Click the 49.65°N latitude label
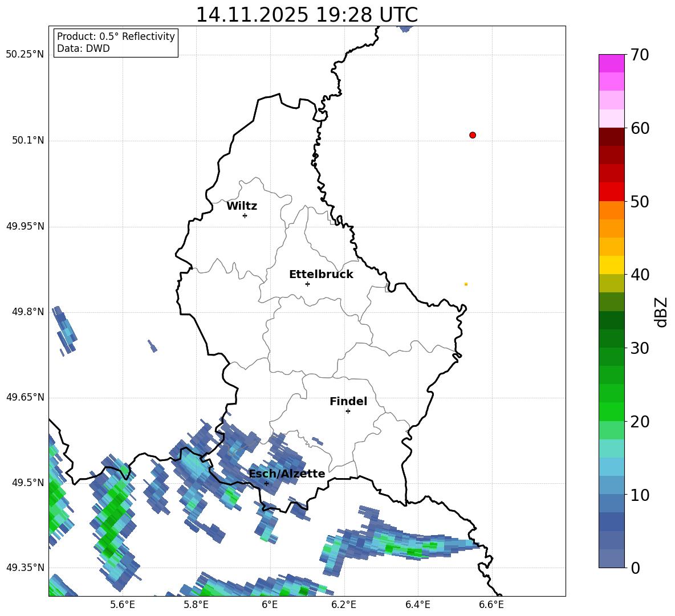675x616 pixels. tap(25, 397)
